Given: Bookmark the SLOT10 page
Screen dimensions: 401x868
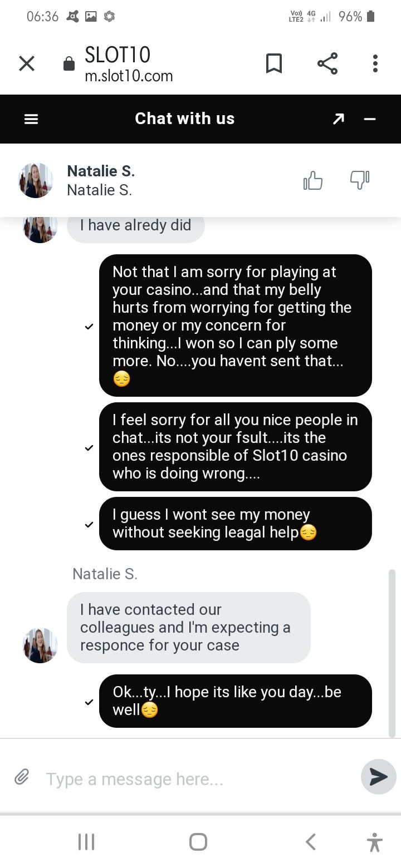Looking at the screenshot, I should pos(273,64).
